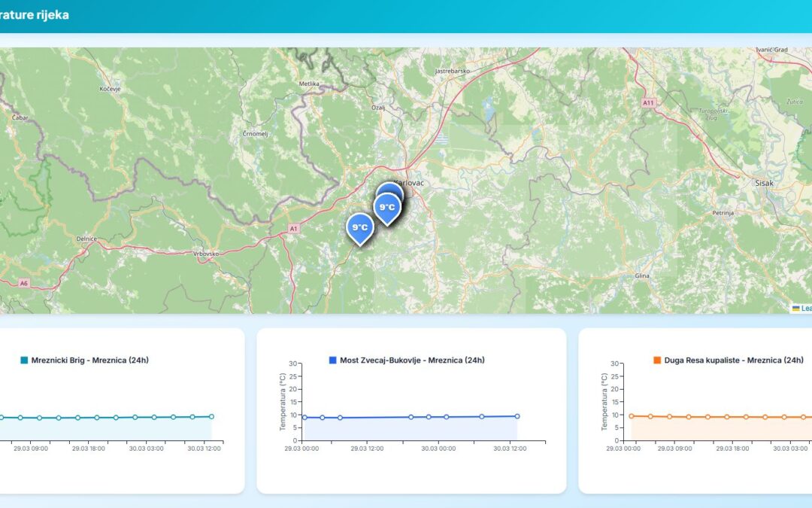
Task: Click the Delnice label on map
Action: [x=86, y=239]
